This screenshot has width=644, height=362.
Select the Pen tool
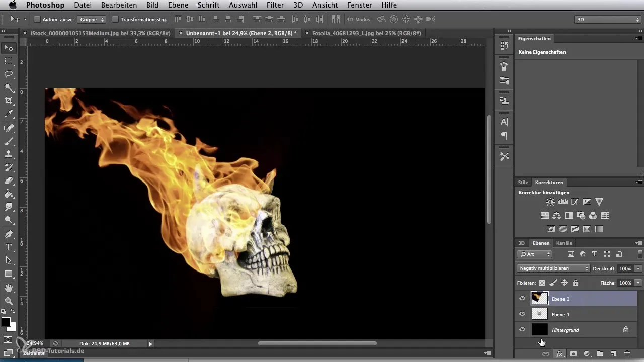coord(9,234)
